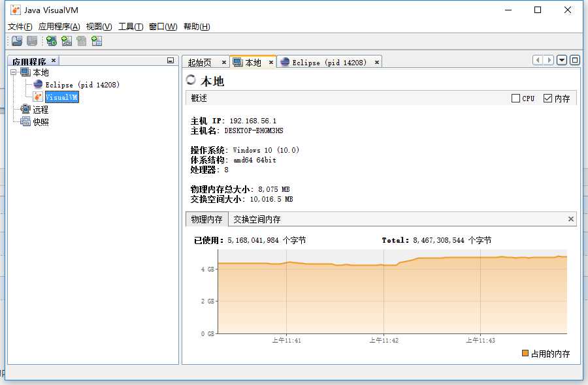Click the VisualVM icon in the applications tree
This screenshot has width=588, height=385.
click(x=38, y=97)
